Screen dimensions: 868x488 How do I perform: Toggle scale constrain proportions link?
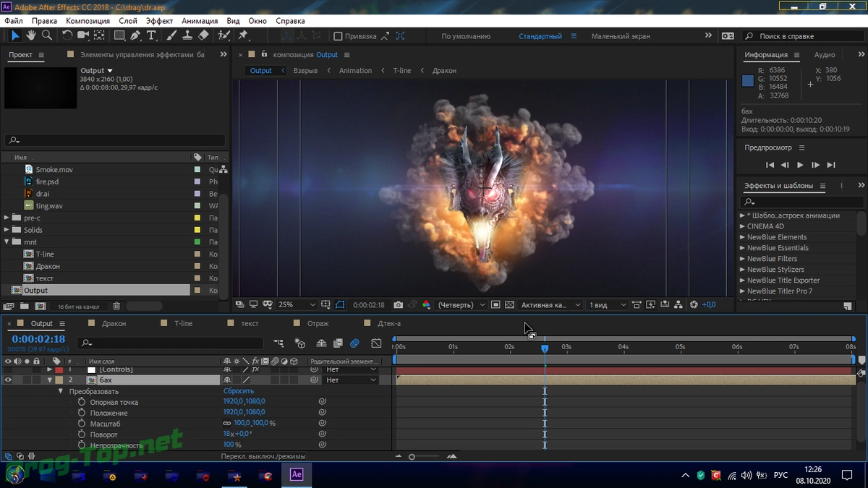pyautogui.click(x=227, y=424)
